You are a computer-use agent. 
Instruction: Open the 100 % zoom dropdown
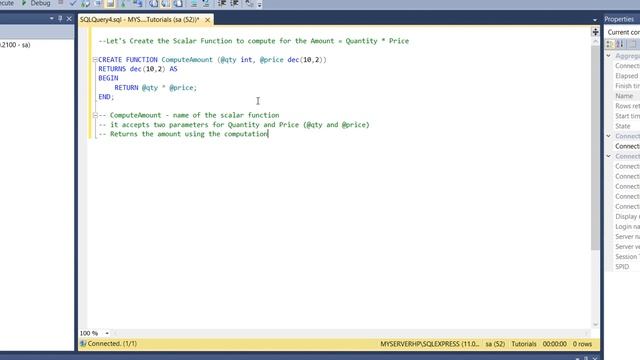coord(107,333)
